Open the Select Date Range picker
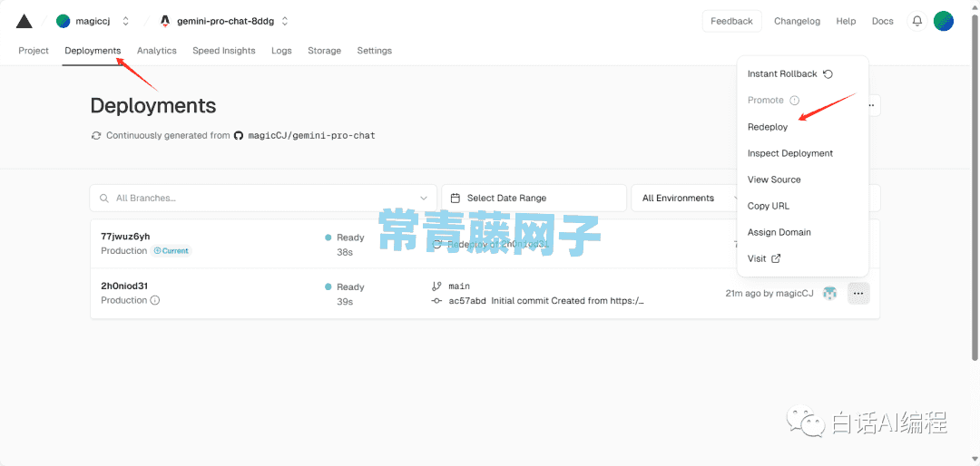The width and height of the screenshot is (980, 466). [534, 198]
